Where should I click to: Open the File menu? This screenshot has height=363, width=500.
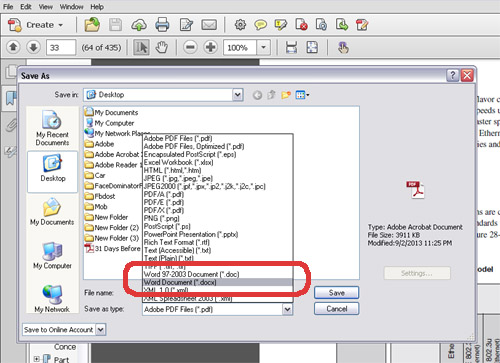8,7
